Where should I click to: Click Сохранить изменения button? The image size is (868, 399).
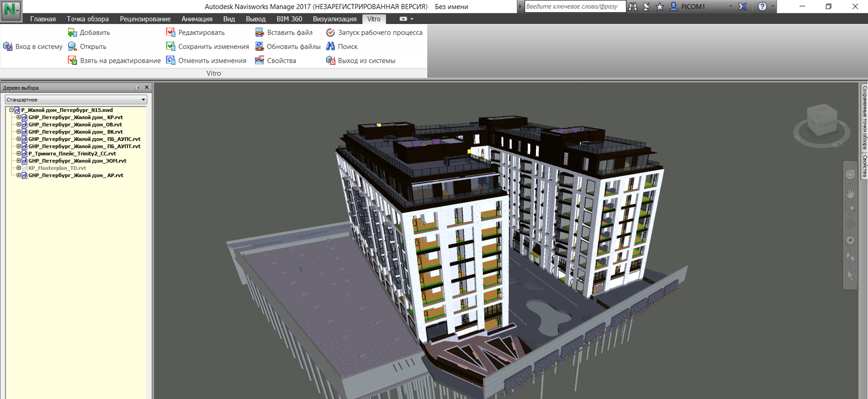(x=208, y=46)
